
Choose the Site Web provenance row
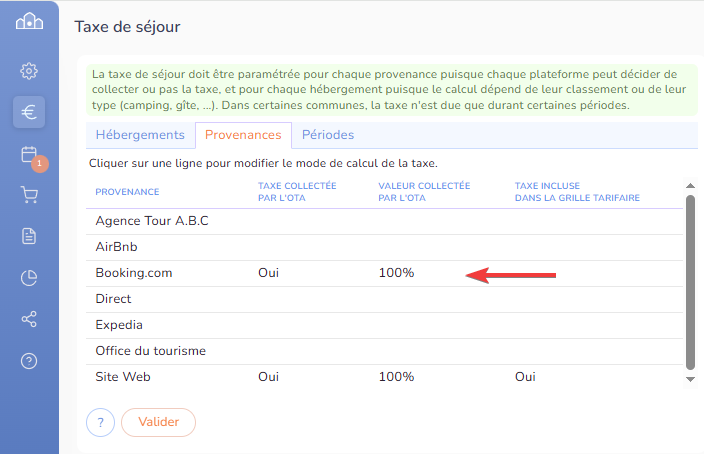123,377
